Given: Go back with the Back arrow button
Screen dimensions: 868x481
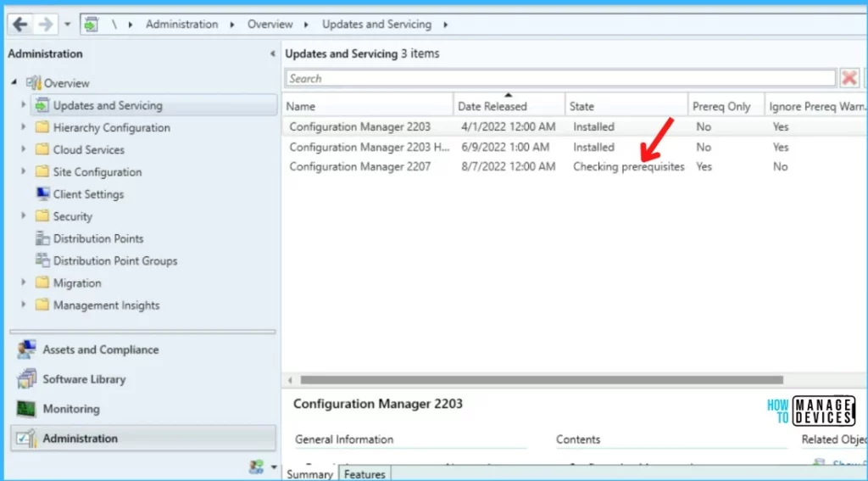Looking at the screenshot, I should tap(20, 25).
